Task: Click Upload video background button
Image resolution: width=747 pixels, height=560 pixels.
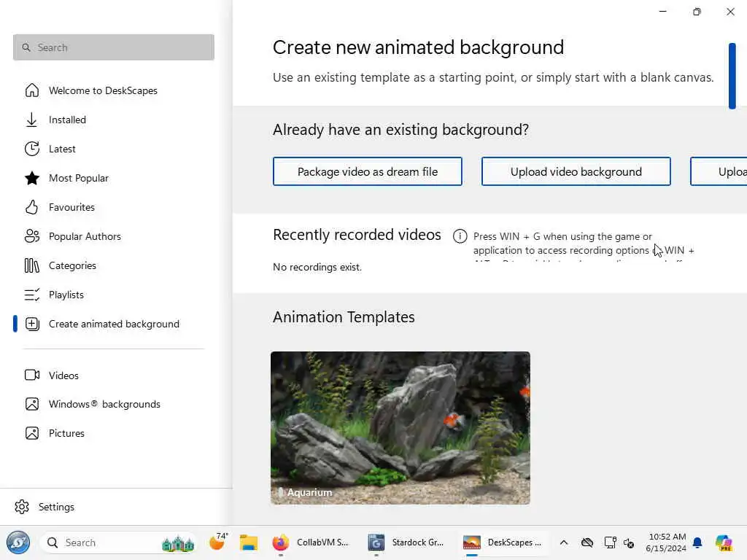Action: point(576,171)
